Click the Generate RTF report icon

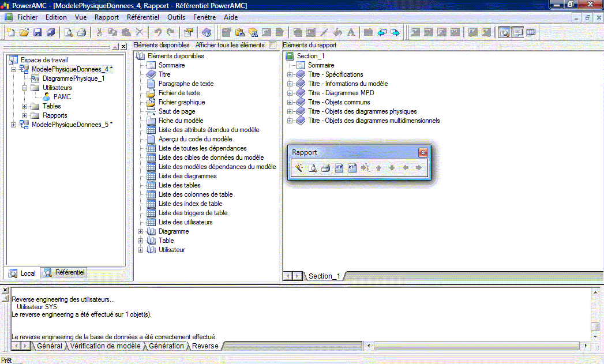coord(352,168)
